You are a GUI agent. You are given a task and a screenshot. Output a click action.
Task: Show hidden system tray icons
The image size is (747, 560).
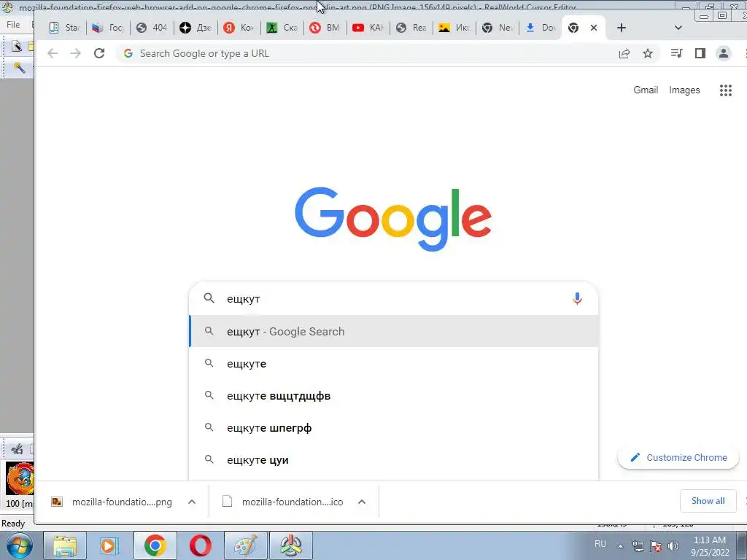click(620, 546)
